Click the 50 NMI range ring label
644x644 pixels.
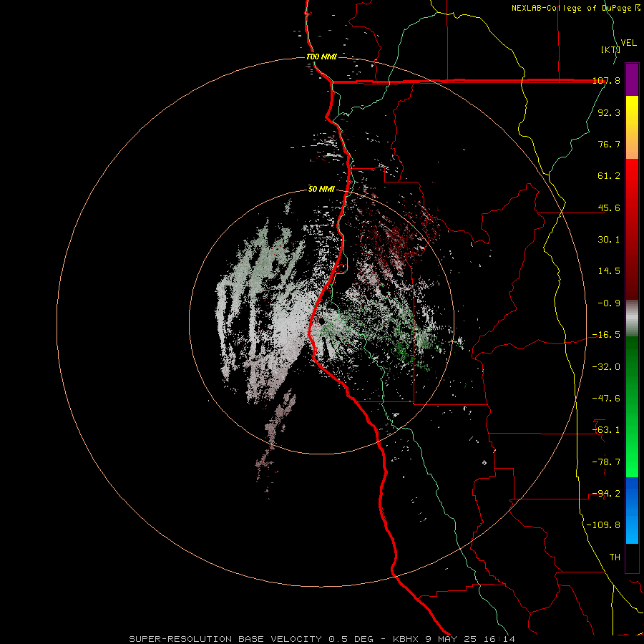[321, 189]
